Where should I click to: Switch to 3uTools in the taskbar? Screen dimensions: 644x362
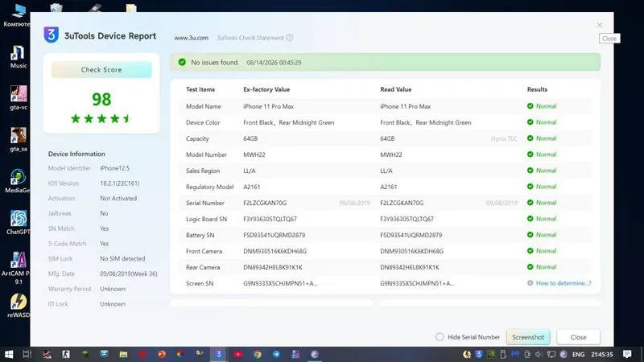[219, 354]
